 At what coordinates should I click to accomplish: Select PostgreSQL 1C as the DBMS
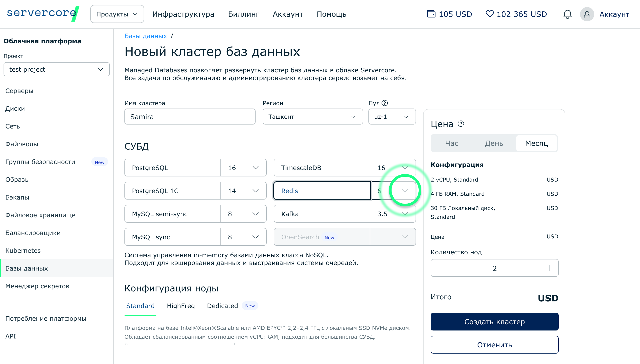173,190
